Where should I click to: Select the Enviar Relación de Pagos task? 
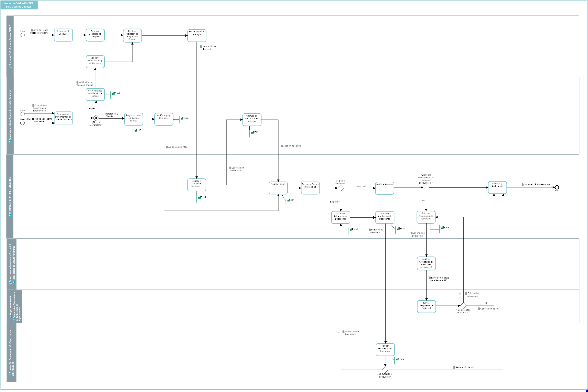coord(197,35)
